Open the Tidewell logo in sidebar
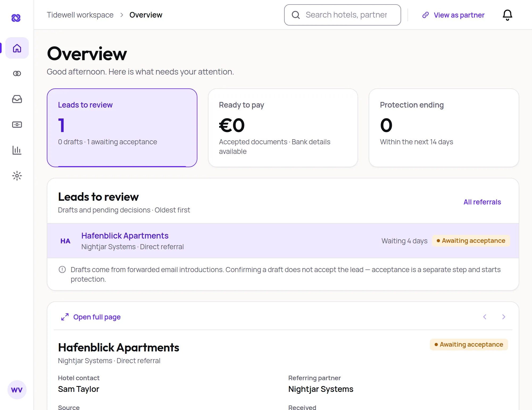Viewport: 532px width, 410px height. click(x=16, y=18)
